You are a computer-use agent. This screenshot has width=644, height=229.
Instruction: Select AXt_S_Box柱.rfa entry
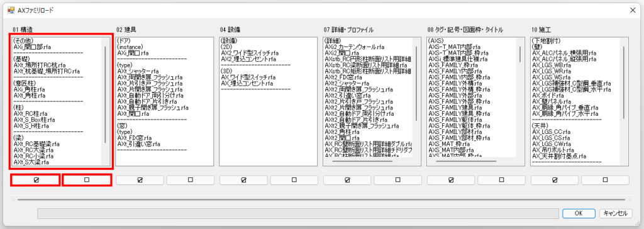34,120
